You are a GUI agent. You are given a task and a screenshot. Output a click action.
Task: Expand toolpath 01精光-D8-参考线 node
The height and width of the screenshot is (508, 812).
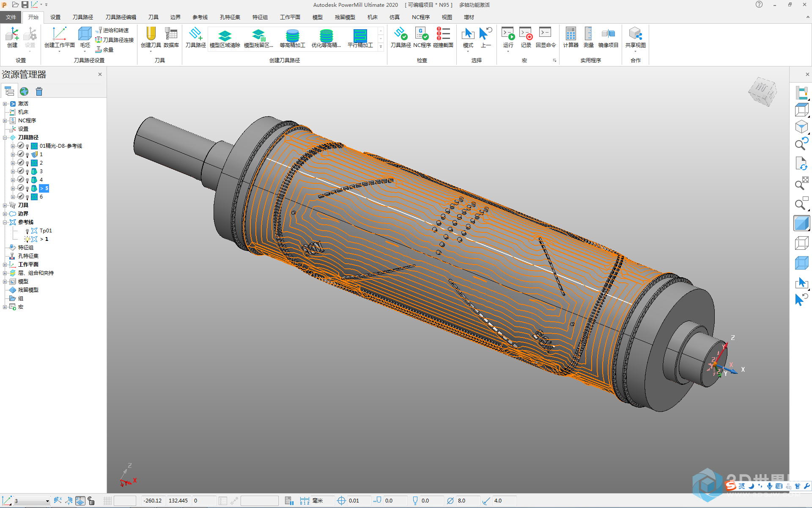pyautogui.click(x=13, y=146)
